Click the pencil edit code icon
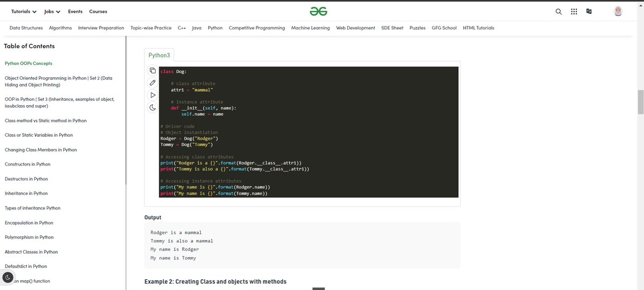The width and height of the screenshot is (644, 290). click(152, 83)
